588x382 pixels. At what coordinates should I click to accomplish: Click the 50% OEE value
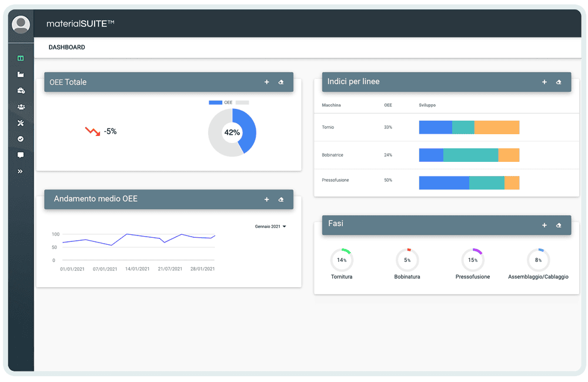click(x=387, y=181)
